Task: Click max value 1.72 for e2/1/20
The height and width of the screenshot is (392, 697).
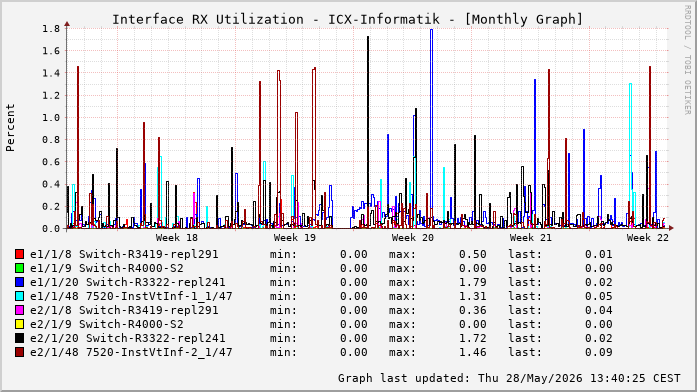Action: coord(473,338)
